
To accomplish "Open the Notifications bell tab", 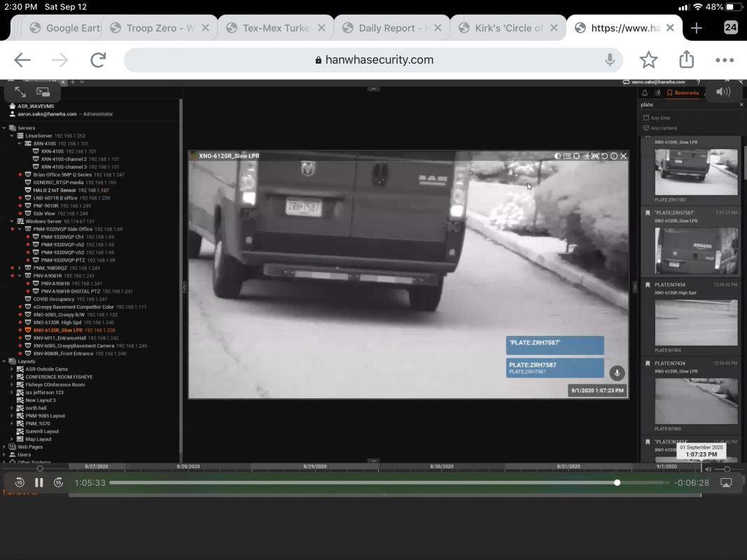I will point(645,93).
